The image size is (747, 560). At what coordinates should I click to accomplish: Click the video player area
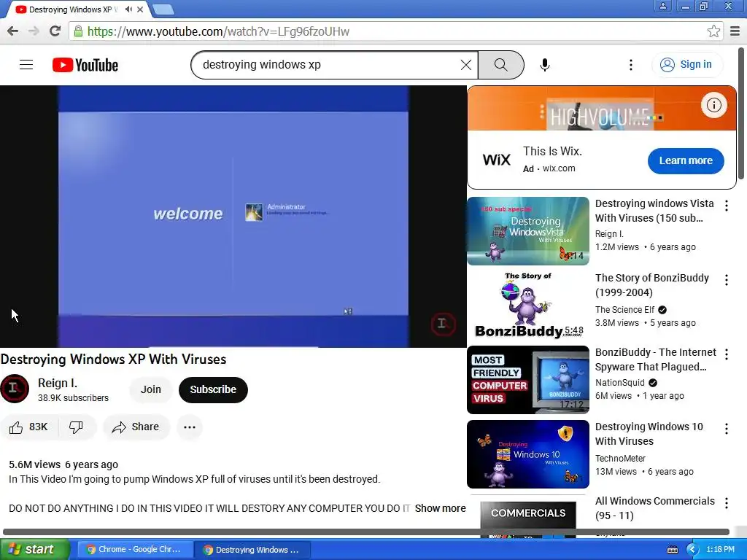pos(233,217)
